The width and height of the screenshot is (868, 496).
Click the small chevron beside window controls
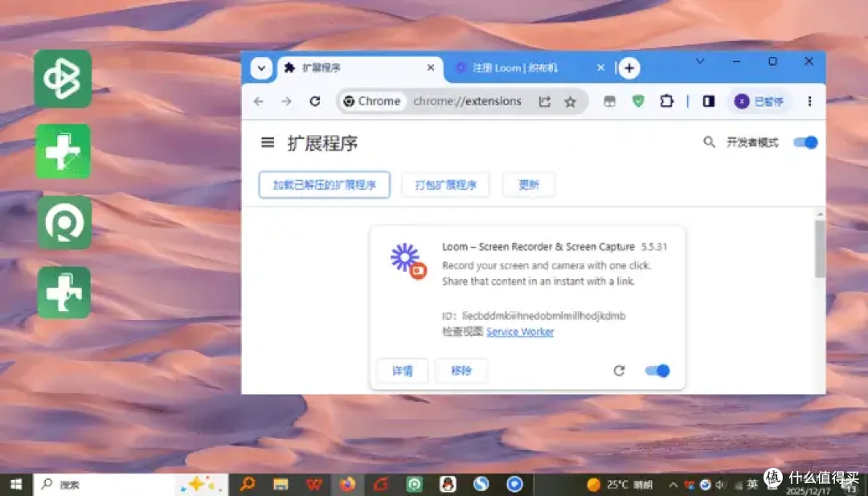700,61
